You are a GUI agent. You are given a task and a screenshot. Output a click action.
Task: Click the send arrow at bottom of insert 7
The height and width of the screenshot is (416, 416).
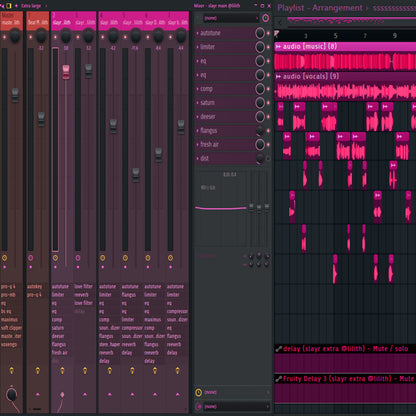pos(178,394)
